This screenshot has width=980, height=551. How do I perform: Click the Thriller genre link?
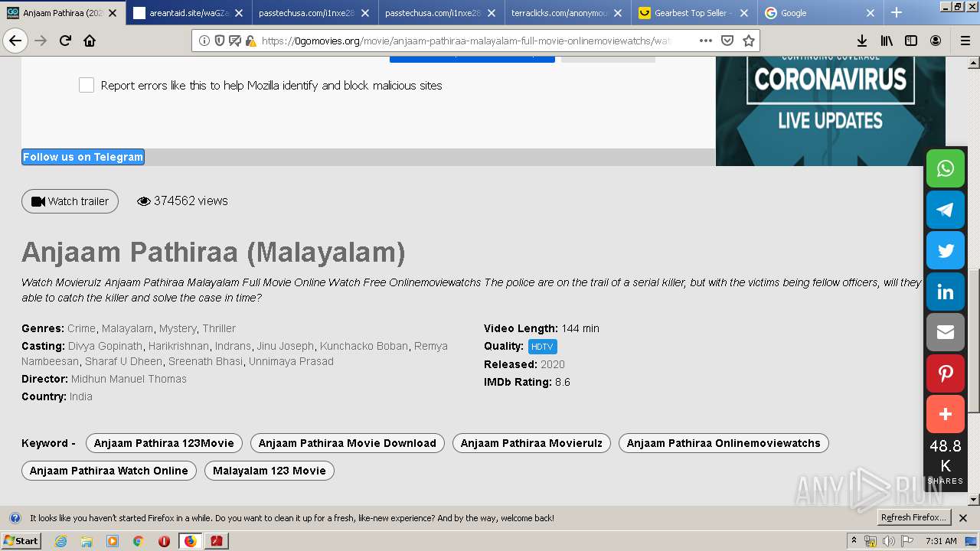(x=219, y=328)
